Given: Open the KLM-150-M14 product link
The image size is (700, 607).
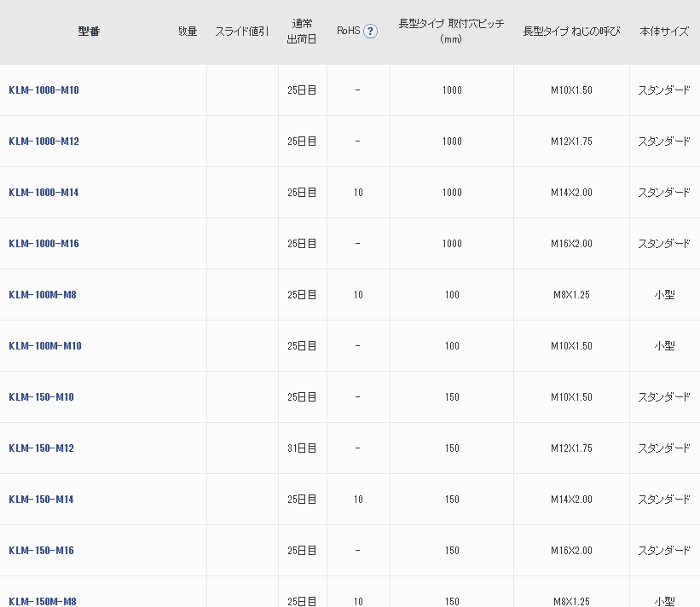Looking at the screenshot, I should [x=41, y=500].
